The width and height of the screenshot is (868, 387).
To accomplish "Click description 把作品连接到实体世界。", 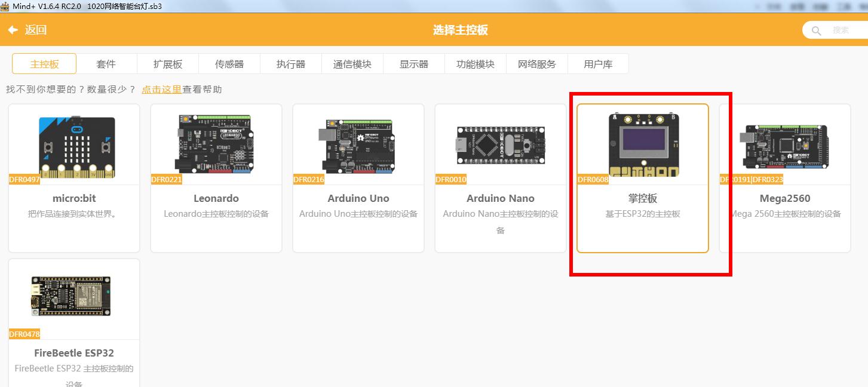I will click(74, 214).
